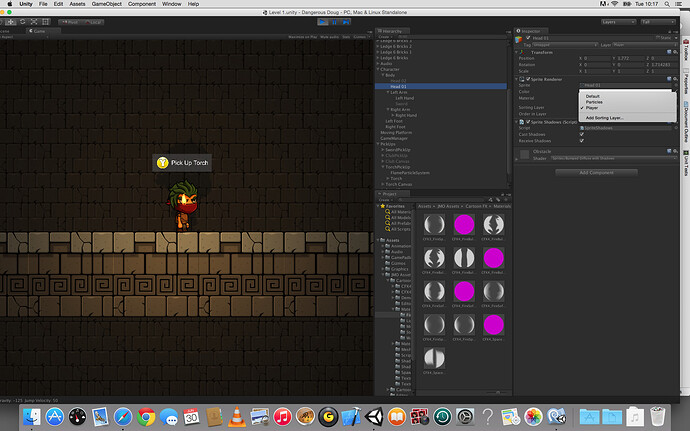Click the Add Component button
Viewport: 690px width, 431px height.
tap(596, 173)
